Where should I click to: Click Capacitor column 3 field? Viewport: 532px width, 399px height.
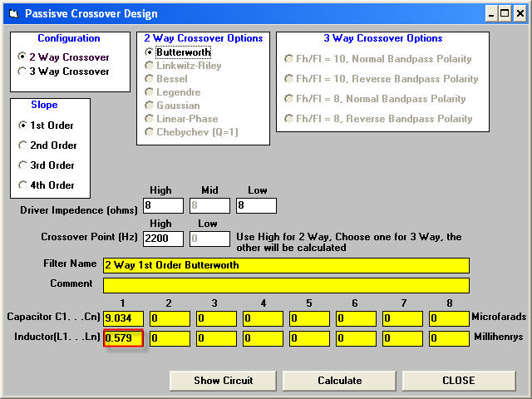tap(216, 318)
